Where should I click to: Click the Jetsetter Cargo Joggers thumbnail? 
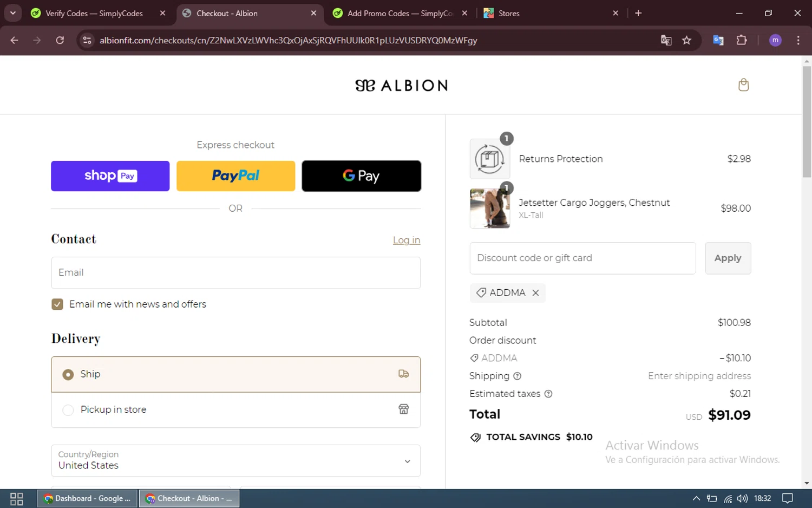pyautogui.click(x=489, y=208)
